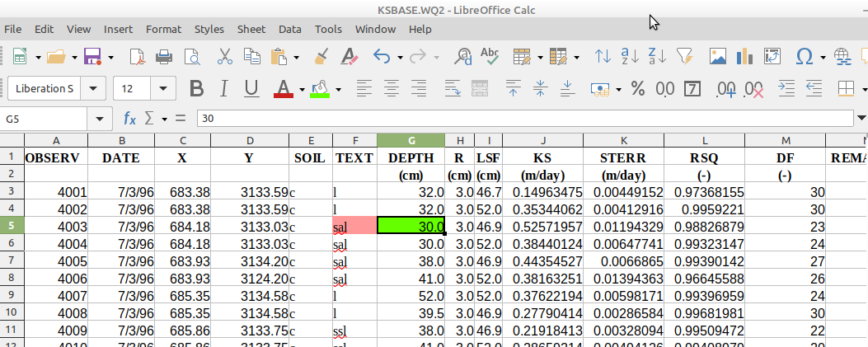Click the Undo arrow icon
This screenshot has height=347, width=868.
[x=382, y=56]
